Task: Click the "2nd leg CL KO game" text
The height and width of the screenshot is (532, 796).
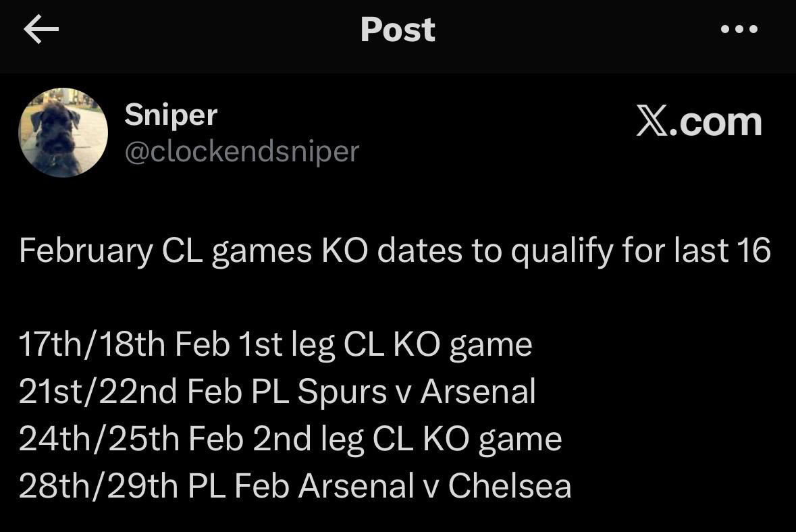Action: 407,440
